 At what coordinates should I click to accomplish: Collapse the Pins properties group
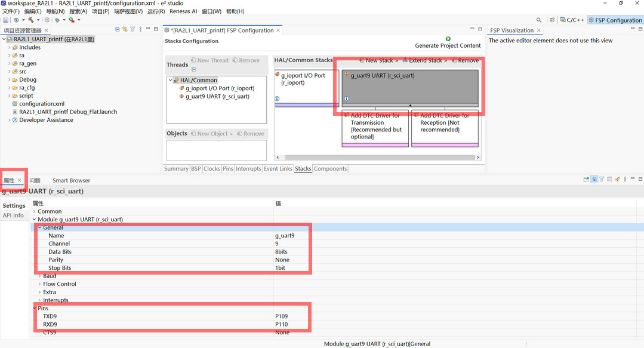(x=35, y=308)
